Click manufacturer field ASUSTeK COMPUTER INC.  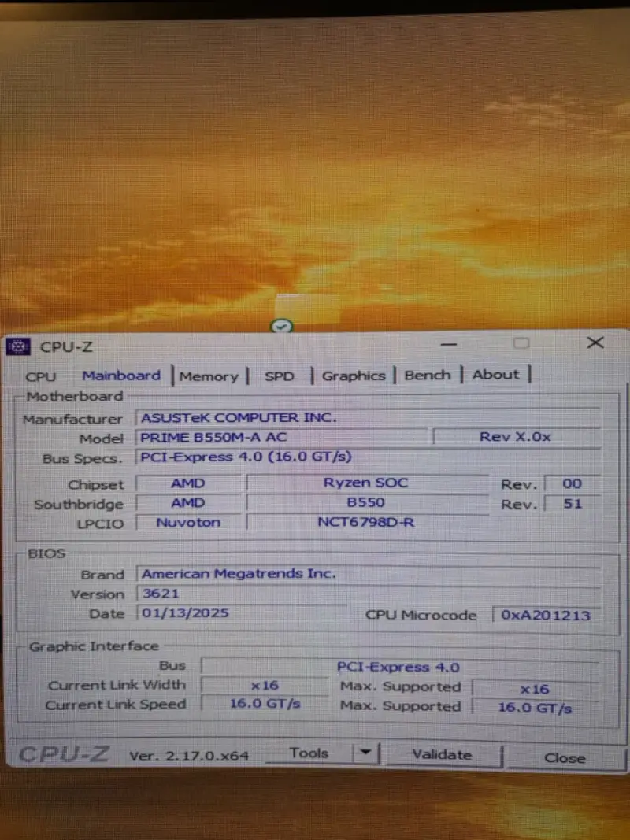pos(368,417)
